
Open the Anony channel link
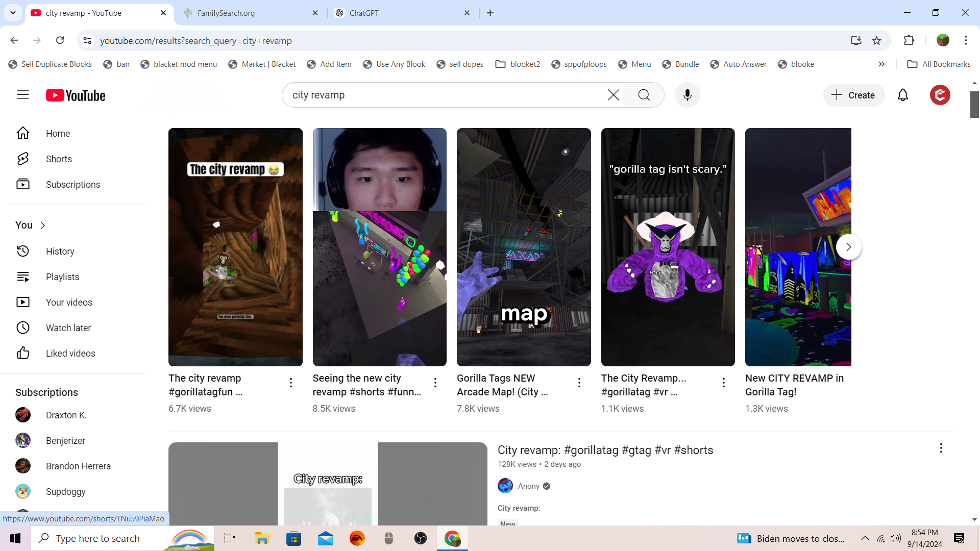(x=528, y=486)
